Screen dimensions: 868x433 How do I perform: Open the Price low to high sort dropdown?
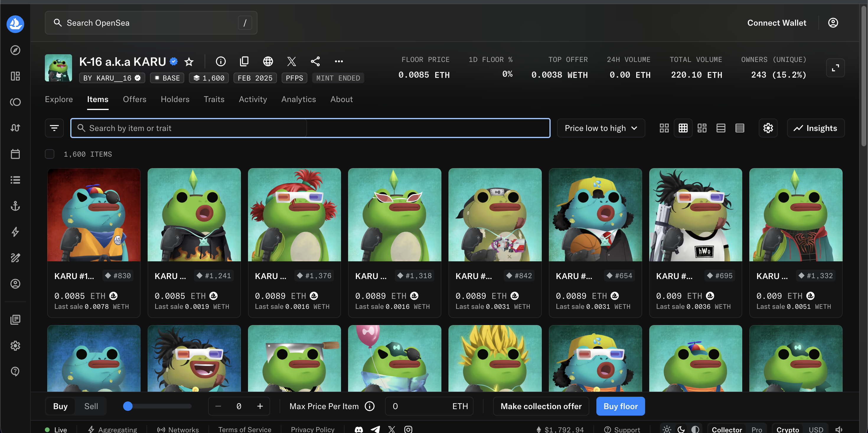point(601,128)
